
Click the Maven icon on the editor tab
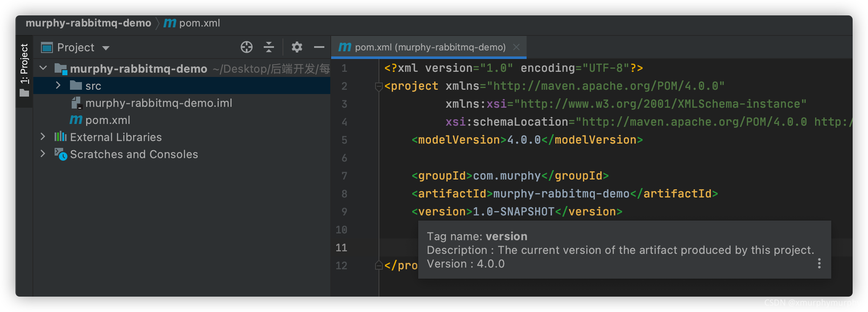345,47
